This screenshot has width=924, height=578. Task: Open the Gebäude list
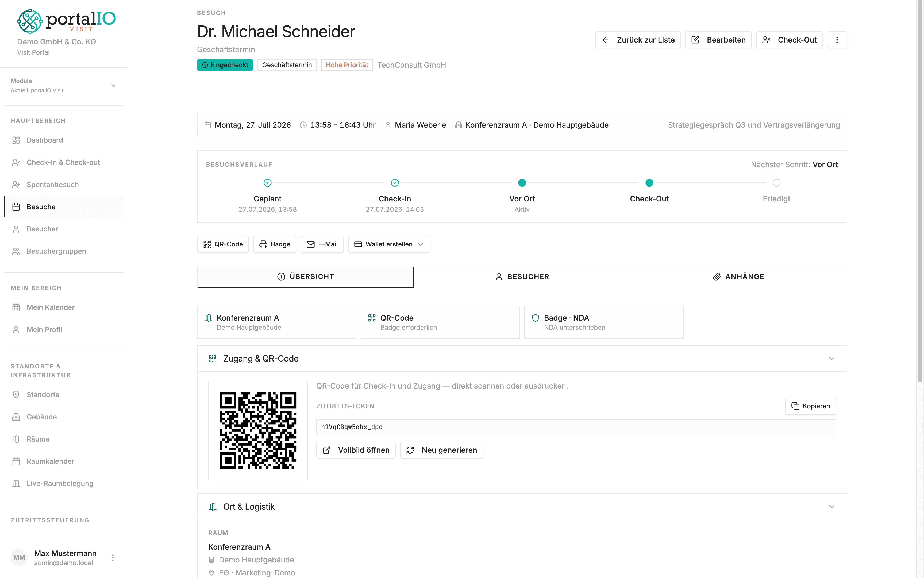point(64,417)
